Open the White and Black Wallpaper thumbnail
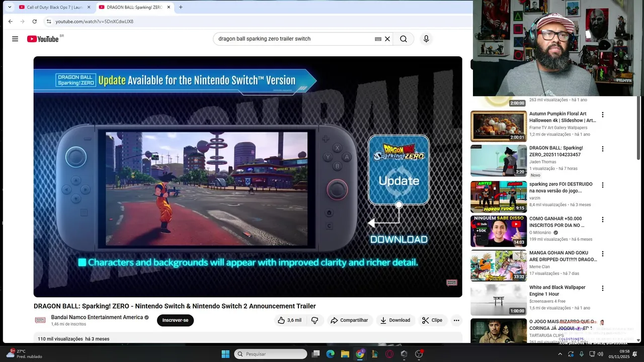 [x=499, y=300]
